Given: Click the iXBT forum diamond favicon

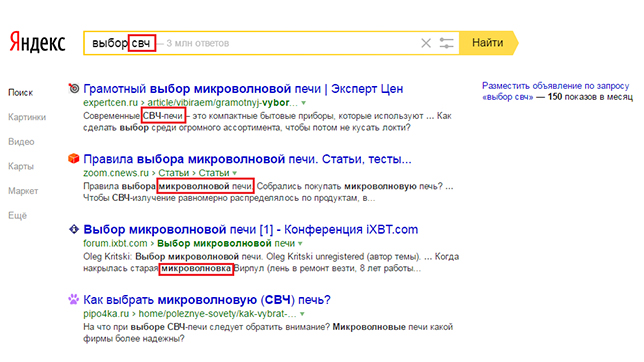Looking at the screenshot, I should (x=74, y=229).
